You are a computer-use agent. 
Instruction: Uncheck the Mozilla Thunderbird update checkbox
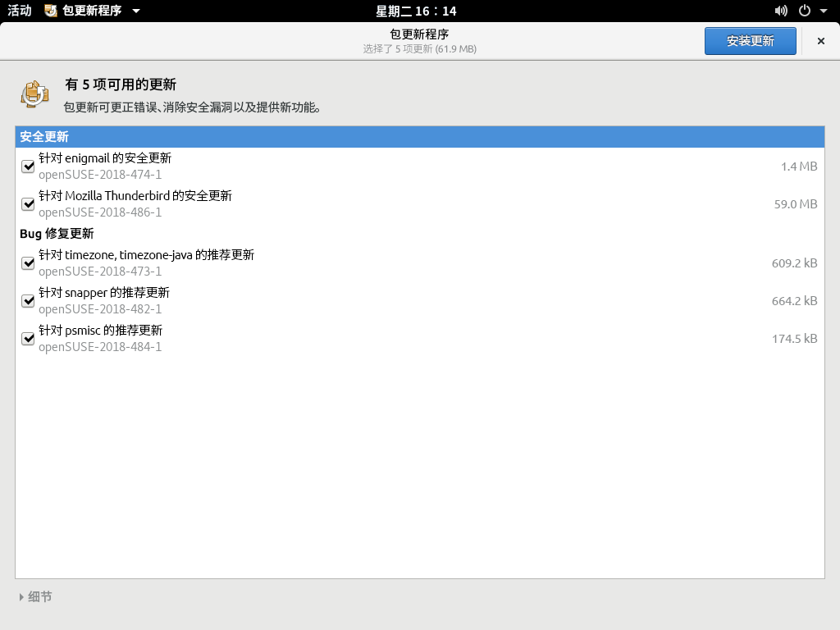pos(28,204)
